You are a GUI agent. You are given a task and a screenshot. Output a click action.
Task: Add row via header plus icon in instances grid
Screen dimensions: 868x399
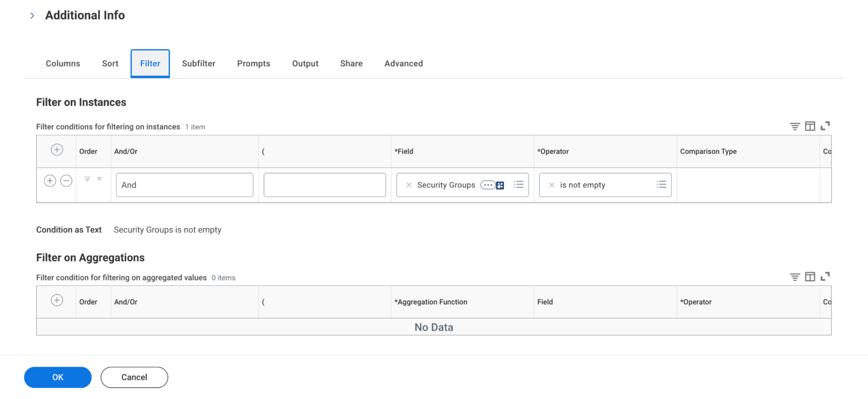(57, 150)
